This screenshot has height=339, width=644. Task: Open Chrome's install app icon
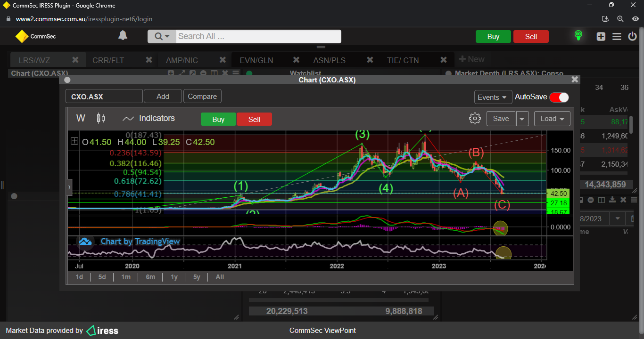point(606,19)
